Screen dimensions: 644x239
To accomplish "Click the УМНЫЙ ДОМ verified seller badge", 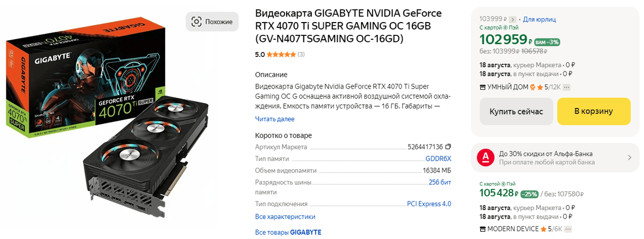I will 532,87.
